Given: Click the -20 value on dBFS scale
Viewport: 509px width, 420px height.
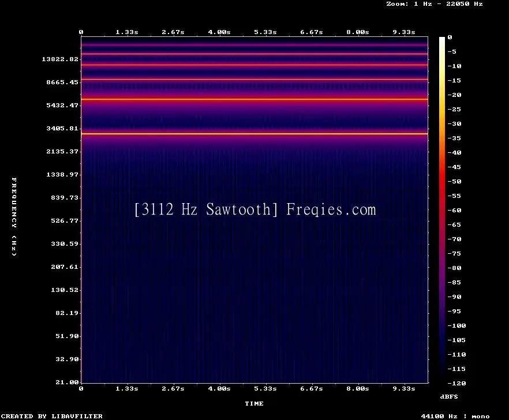Looking at the screenshot, I should [x=454, y=95].
